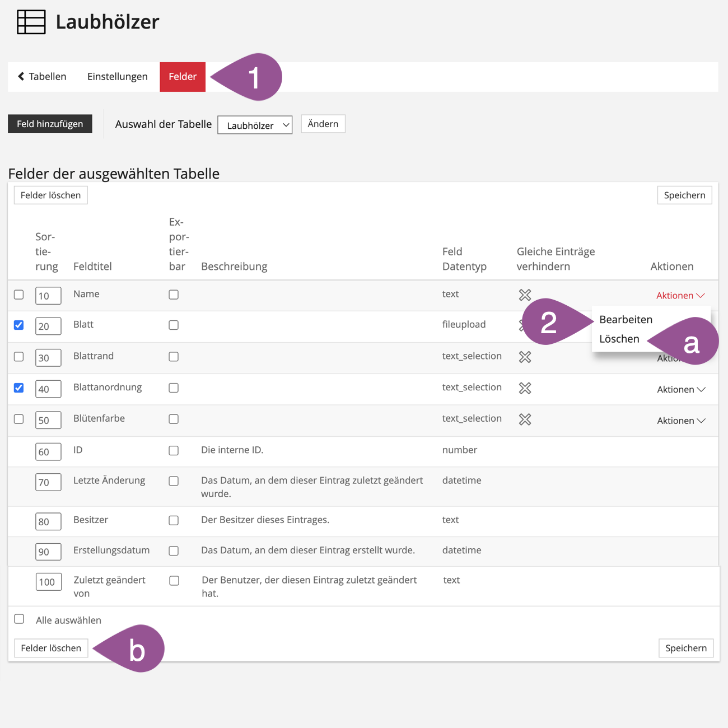Choose Bearbeiten from the open actions menu

pyautogui.click(x=626, y=320)
